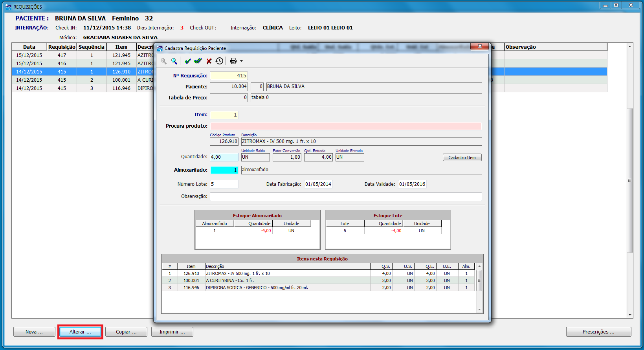Click the Código Produto field 126.910
The width and height of the screenshot is (644, 350).
point(224,141)
